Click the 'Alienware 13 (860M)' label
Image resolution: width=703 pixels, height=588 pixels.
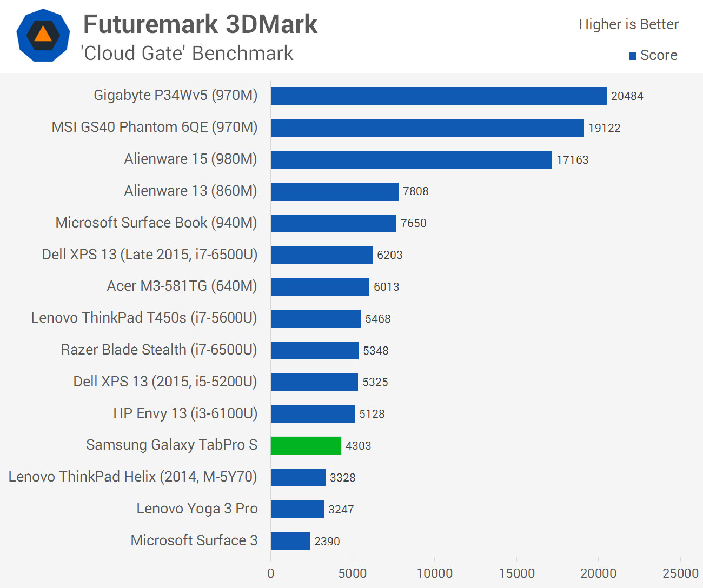(x=191, y=191)
